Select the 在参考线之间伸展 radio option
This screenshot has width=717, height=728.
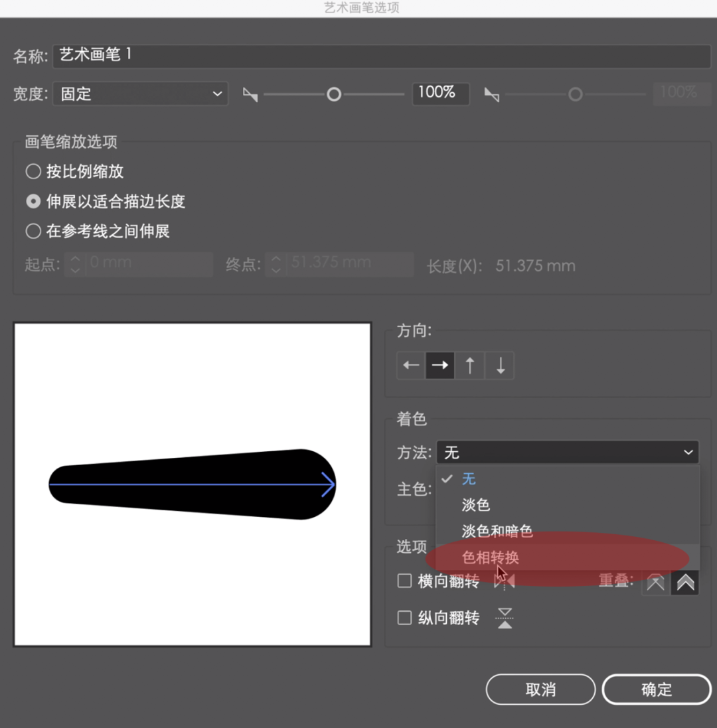(33, 231)
